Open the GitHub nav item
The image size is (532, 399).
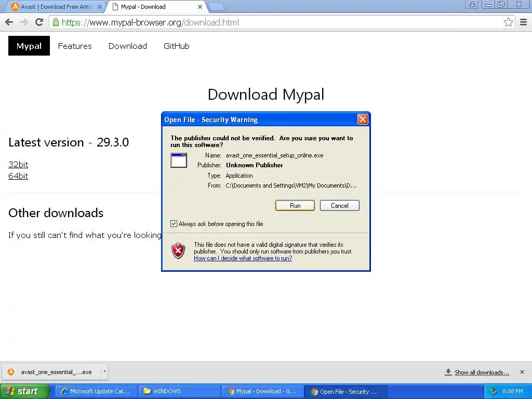click(x=177, y=46)
